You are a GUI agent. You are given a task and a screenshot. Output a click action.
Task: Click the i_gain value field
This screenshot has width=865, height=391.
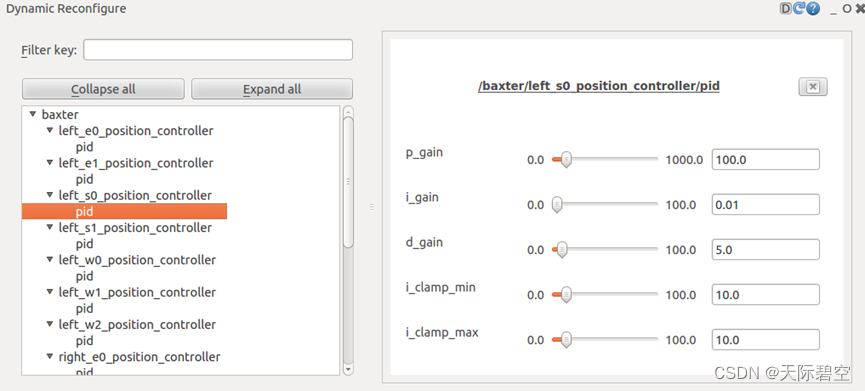tap(766, 205)
